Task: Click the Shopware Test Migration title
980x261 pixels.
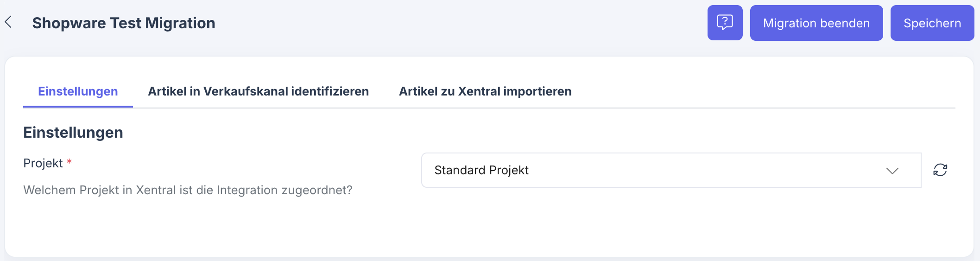Action: [124, 23]
